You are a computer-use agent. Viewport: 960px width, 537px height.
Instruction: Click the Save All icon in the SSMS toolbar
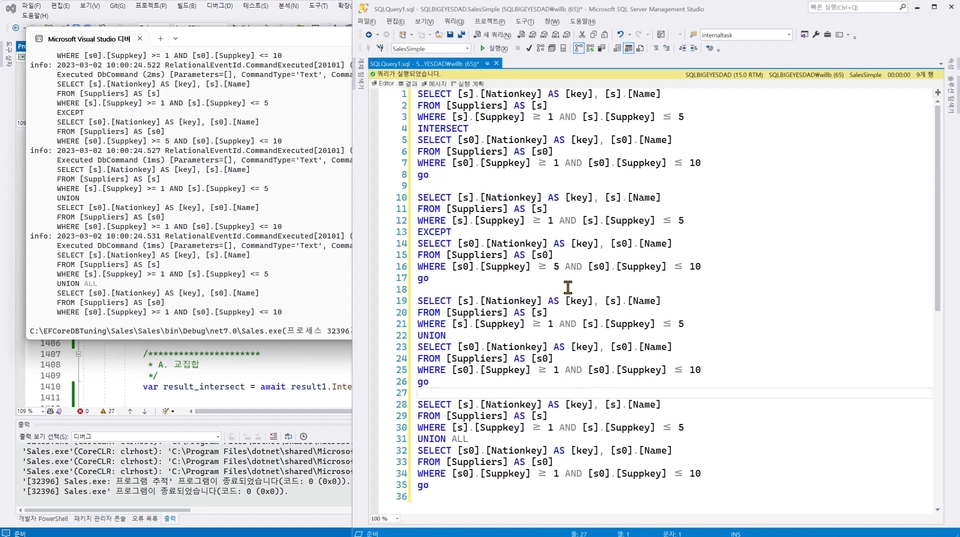(461, 35)
